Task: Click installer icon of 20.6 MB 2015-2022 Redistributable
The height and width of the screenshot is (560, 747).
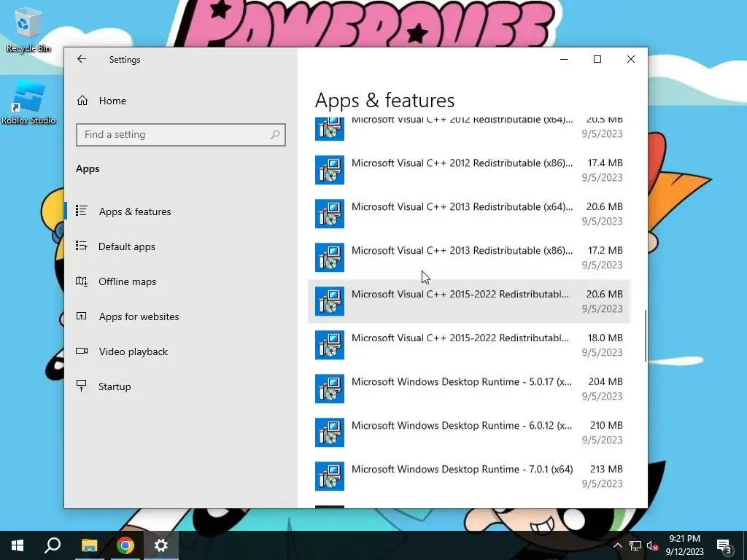Action: (x=330, y=301)
